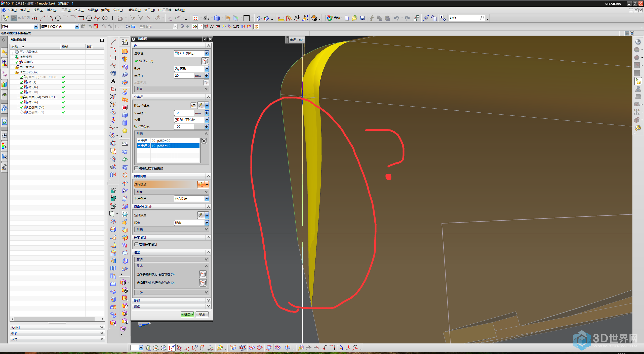
Task: Click the V 半径 2 value field
Action: [184, 113]
